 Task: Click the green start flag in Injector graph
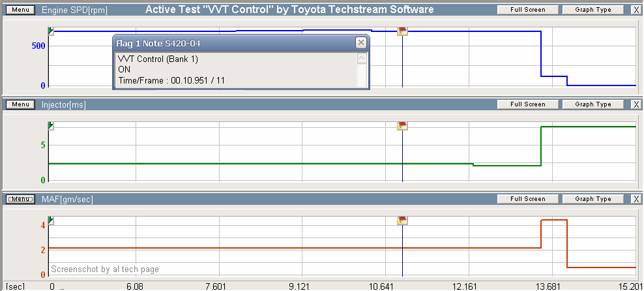click(50, 126)
